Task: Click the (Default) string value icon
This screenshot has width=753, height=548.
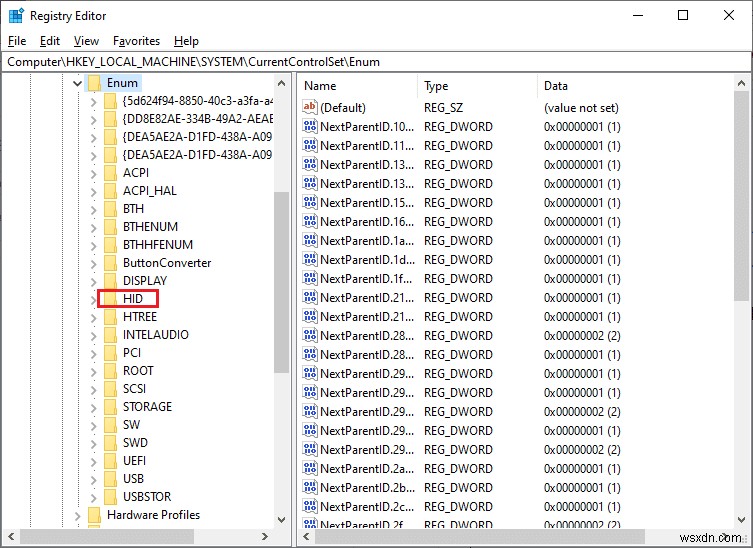Action: (310, 108)
